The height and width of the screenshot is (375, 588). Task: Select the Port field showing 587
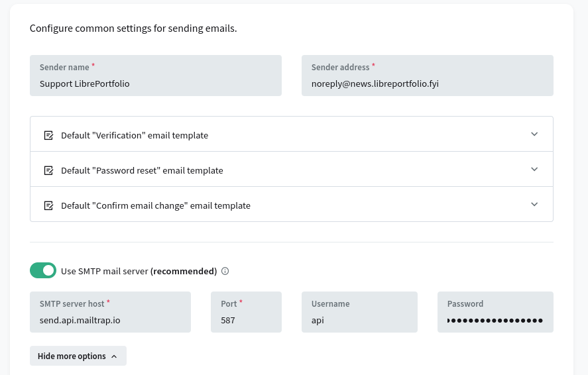[x=246, y=320]
